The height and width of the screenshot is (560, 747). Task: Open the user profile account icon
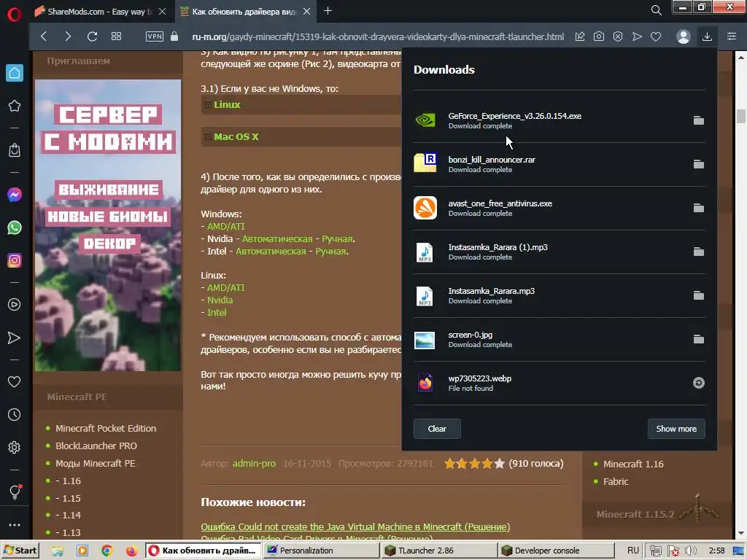click(x=683, y=36)
